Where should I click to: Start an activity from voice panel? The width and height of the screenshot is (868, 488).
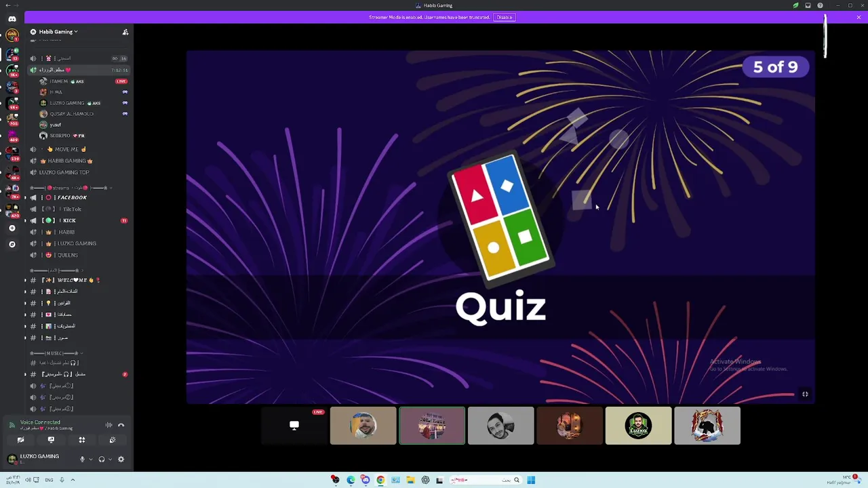click(82, 440)
